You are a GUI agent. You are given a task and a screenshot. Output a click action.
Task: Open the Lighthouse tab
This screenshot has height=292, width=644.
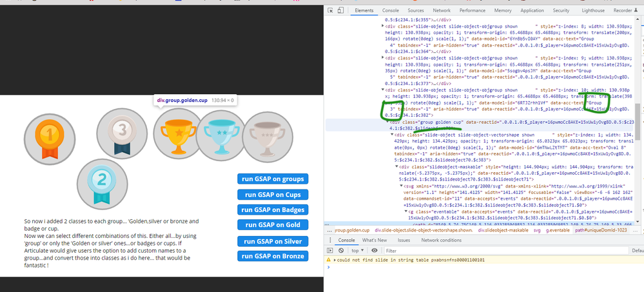[593, 10]
